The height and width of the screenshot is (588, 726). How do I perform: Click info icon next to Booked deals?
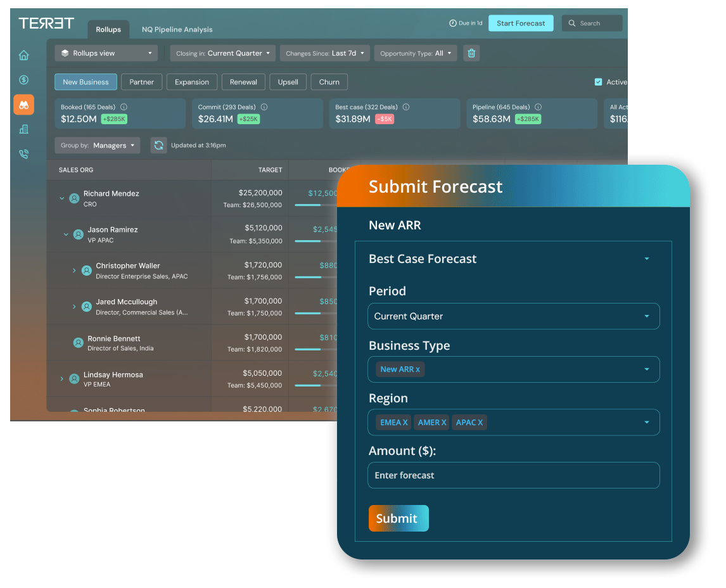pyautogui.click(x=124, y=107)
